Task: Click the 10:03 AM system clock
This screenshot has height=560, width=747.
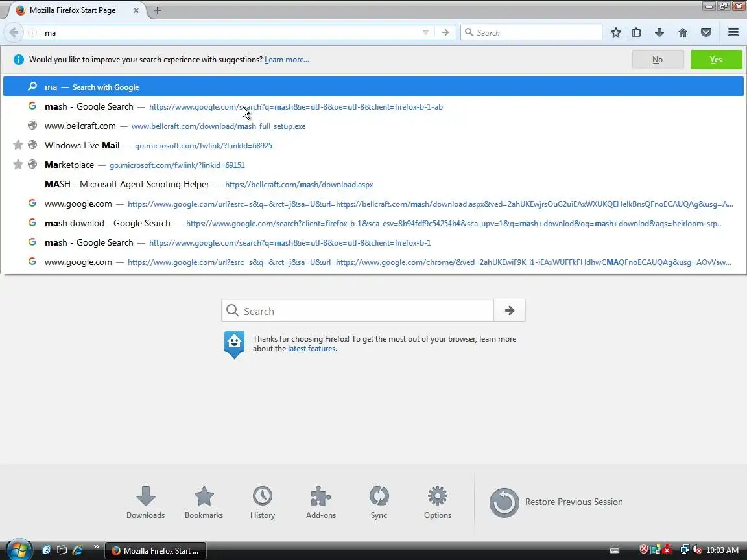Action: click(x=722, y=550)
